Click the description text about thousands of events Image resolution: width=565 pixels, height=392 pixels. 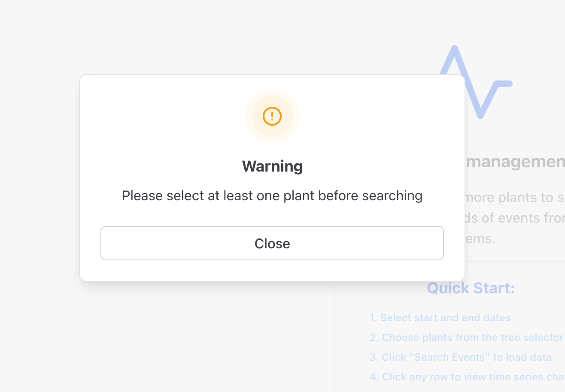(515, 218)
